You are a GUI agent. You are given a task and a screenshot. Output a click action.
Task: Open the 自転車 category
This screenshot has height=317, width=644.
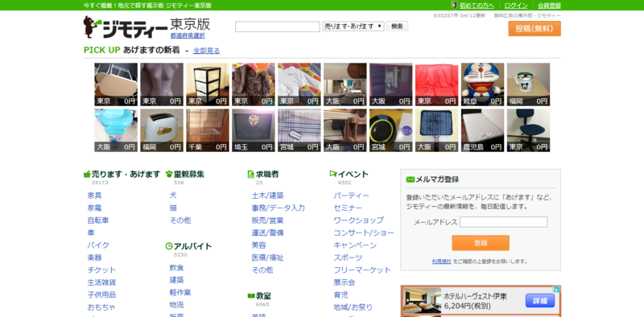[x=98, y=220]
